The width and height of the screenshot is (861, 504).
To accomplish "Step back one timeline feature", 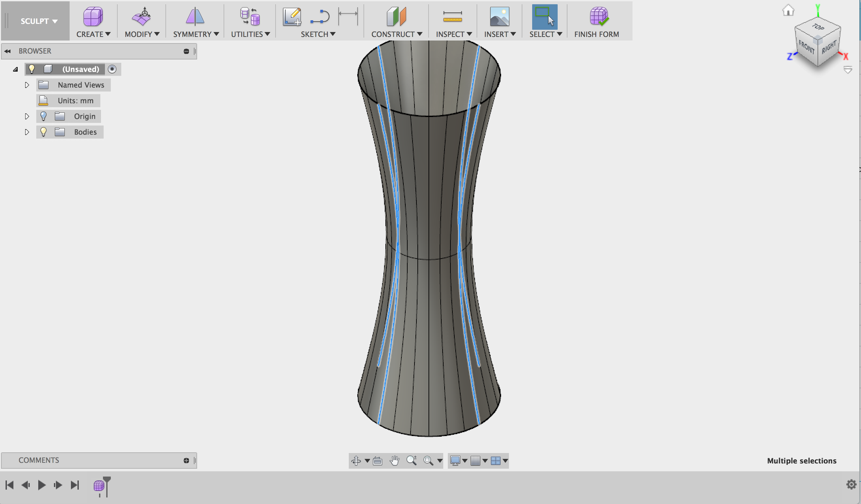I will point(25,485).
